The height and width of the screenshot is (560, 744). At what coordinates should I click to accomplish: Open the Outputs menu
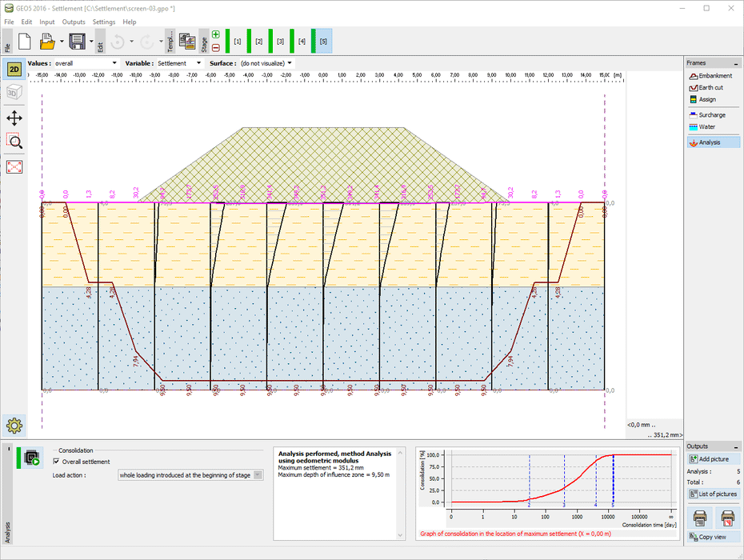[x=74, y=22]
